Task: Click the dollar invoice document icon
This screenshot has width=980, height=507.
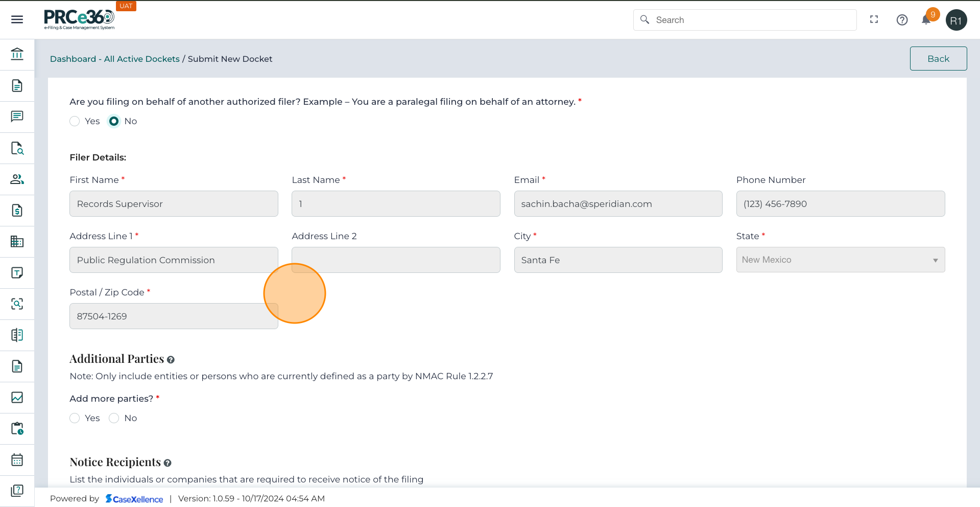Action: click(17, 211)
